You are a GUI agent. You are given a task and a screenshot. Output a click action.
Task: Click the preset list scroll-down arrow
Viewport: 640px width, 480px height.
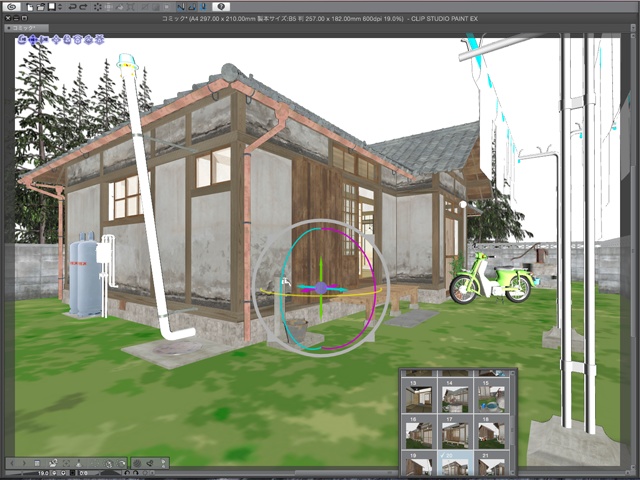pyautogui.click(x=513, y=473)
